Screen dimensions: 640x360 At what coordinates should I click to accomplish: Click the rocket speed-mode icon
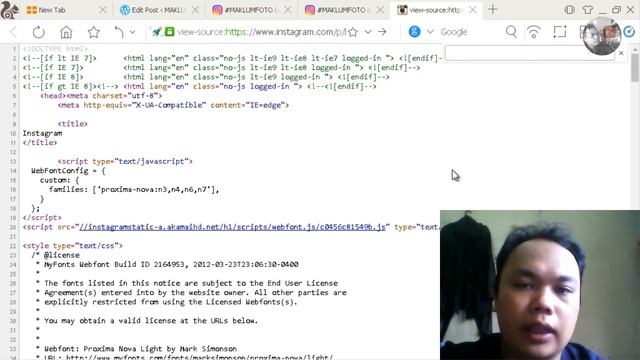(157, 32)
